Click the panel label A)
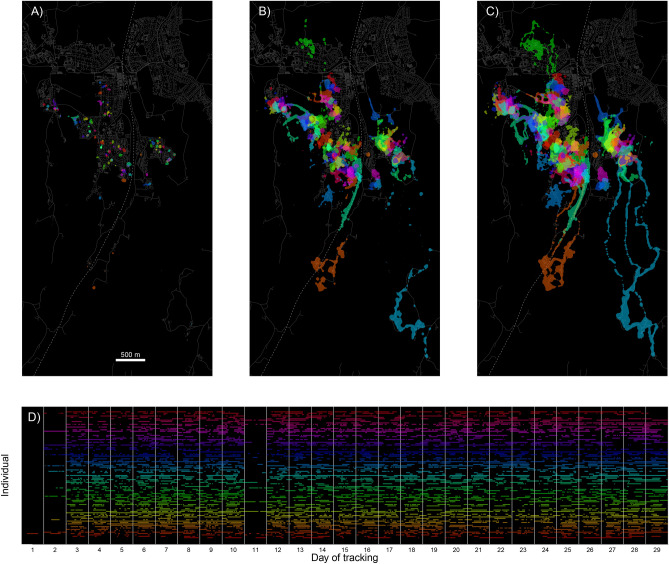Screen dimensions: 669x564 36,12
